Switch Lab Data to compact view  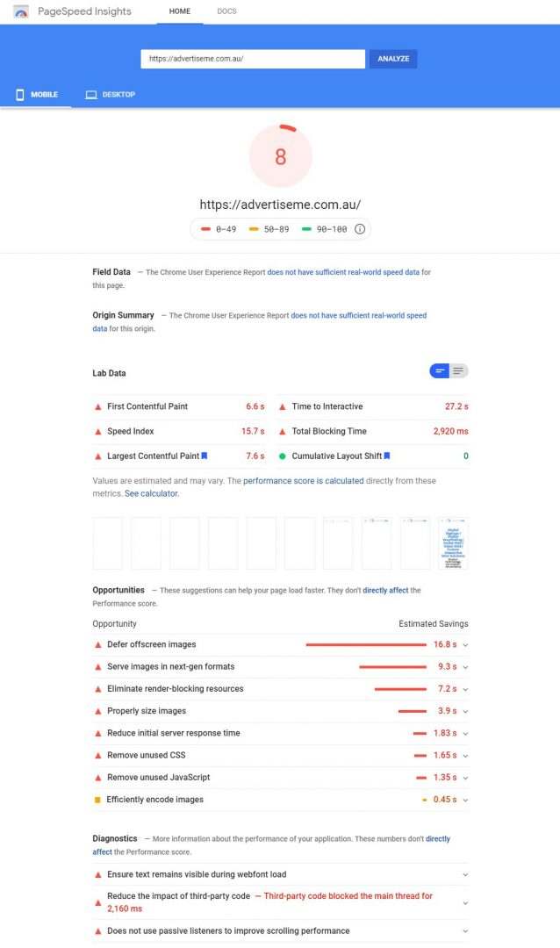[x=440, y=371]
